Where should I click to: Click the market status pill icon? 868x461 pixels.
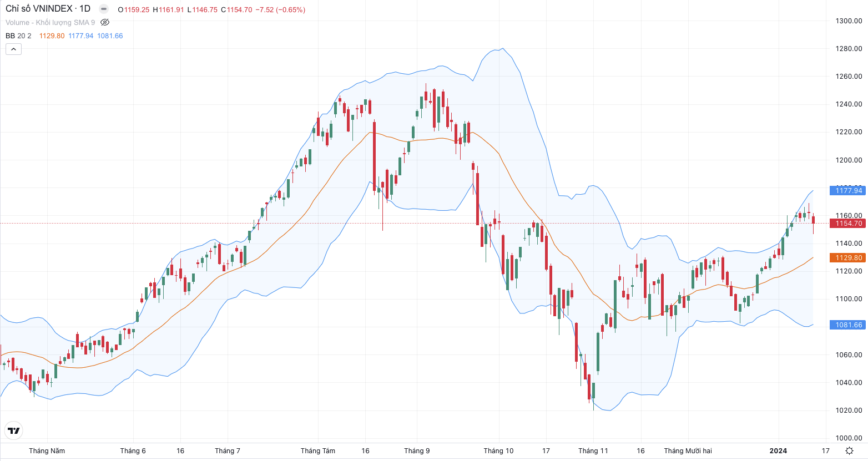tap(104, 9)
